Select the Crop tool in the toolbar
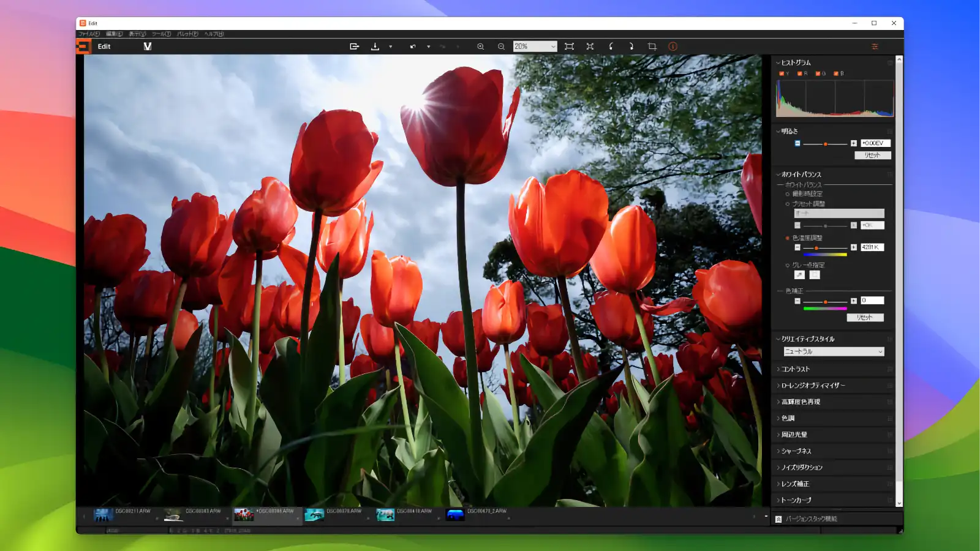 [x=652, y=46]
